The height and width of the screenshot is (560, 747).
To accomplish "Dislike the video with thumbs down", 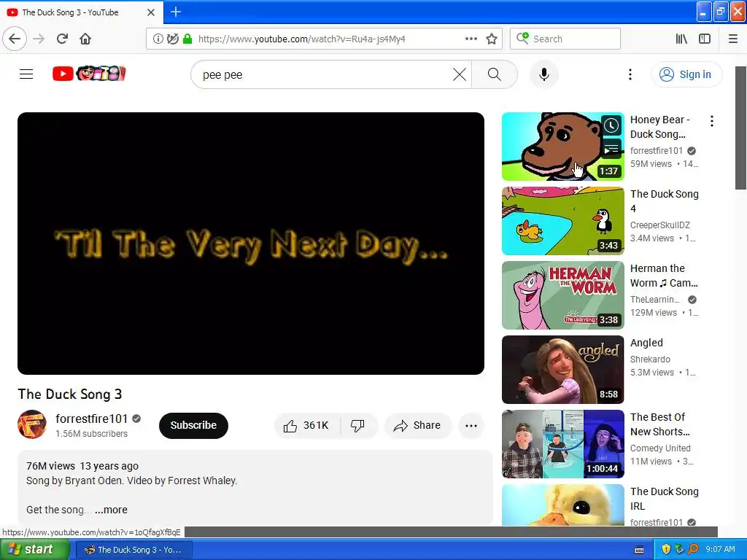I will (x=357, y=425).
